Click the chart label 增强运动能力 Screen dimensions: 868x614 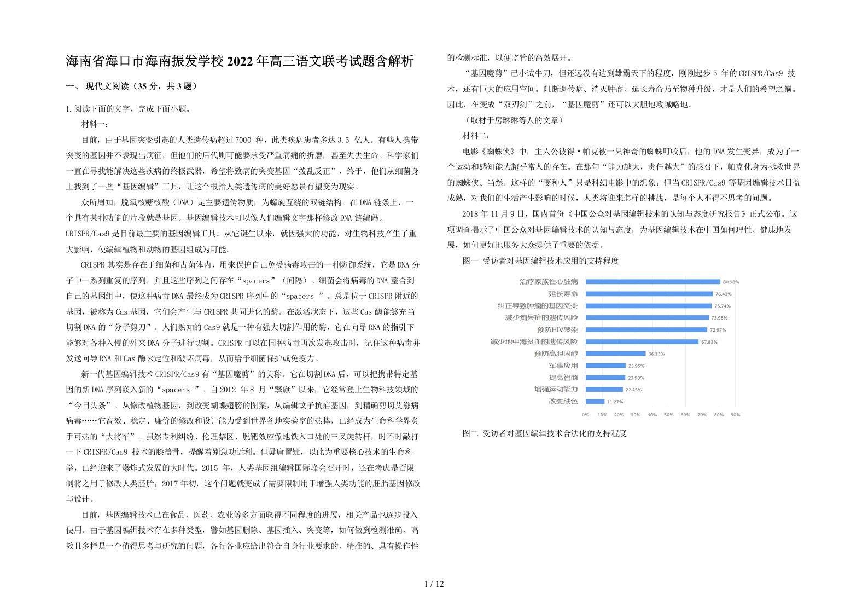pyautogui.click(x=556, y=390)
